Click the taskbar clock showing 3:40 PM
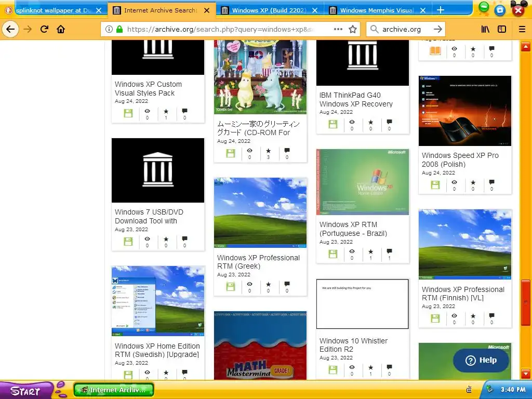Image resolution: width=532 pixels, height=399 pixels. (x=513, y=390)
